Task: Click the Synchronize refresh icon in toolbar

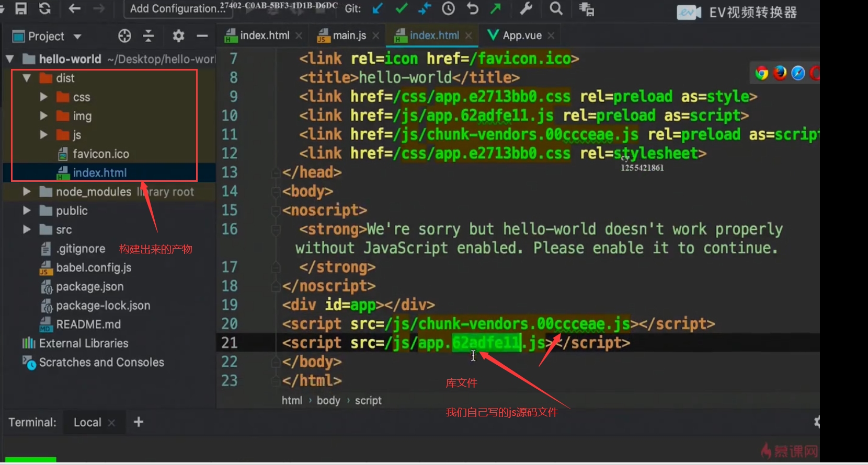Action: coord(45,8)
